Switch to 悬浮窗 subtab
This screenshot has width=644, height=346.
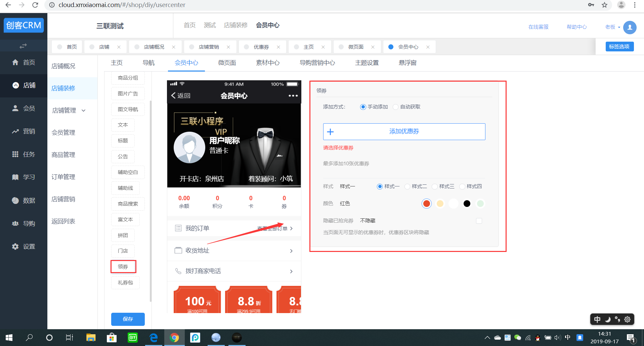407,63
